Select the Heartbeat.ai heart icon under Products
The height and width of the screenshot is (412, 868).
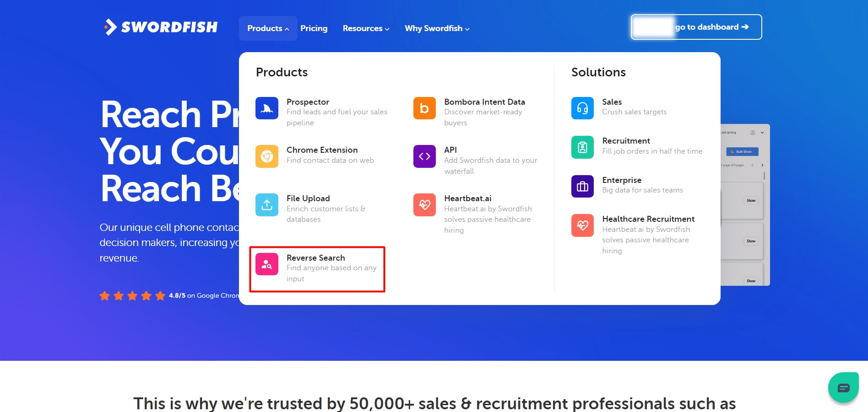(424, 205)
